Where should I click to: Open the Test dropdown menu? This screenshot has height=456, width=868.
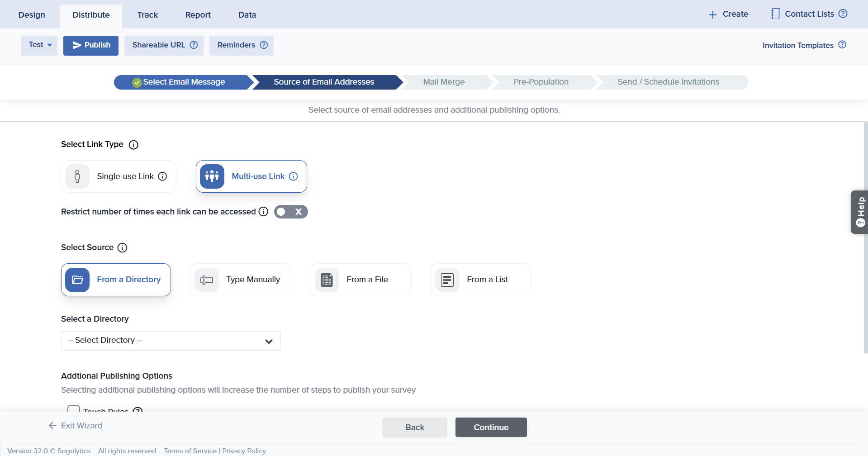[39, 45]
